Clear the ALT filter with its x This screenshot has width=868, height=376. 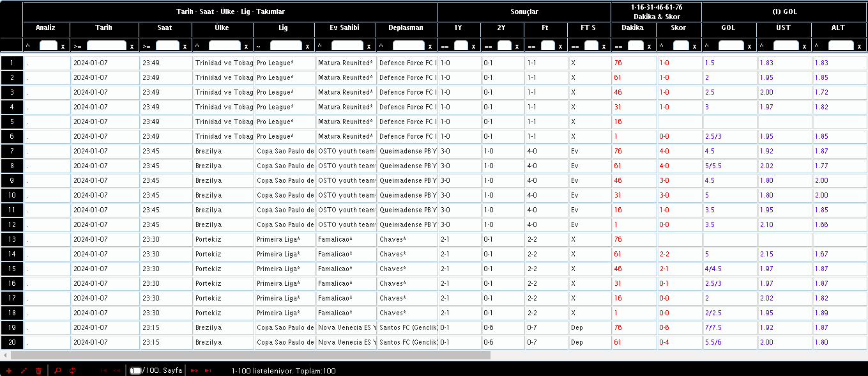860,46
